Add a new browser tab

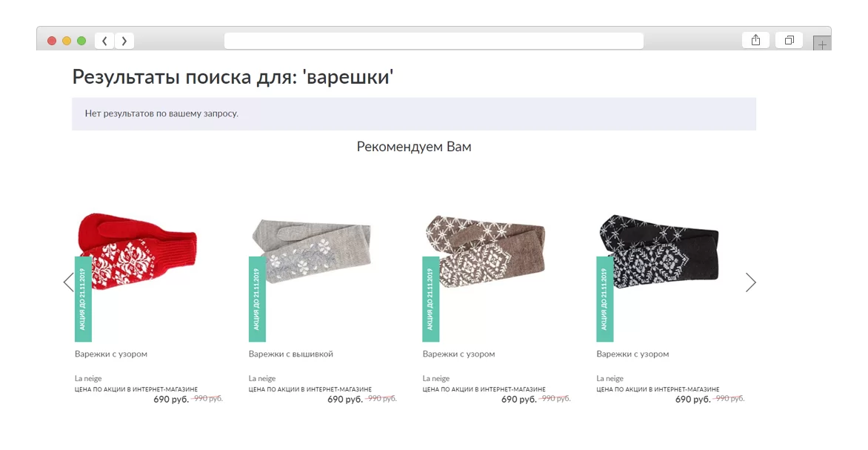pos(822,43)
